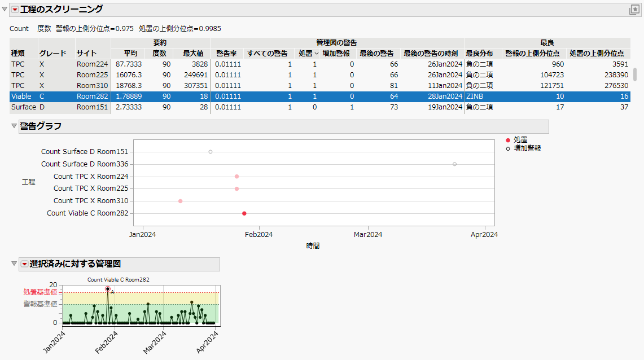Click the bookmark star icon at top right
Screen dimensions: 644x360
click(x=634, y=10)
